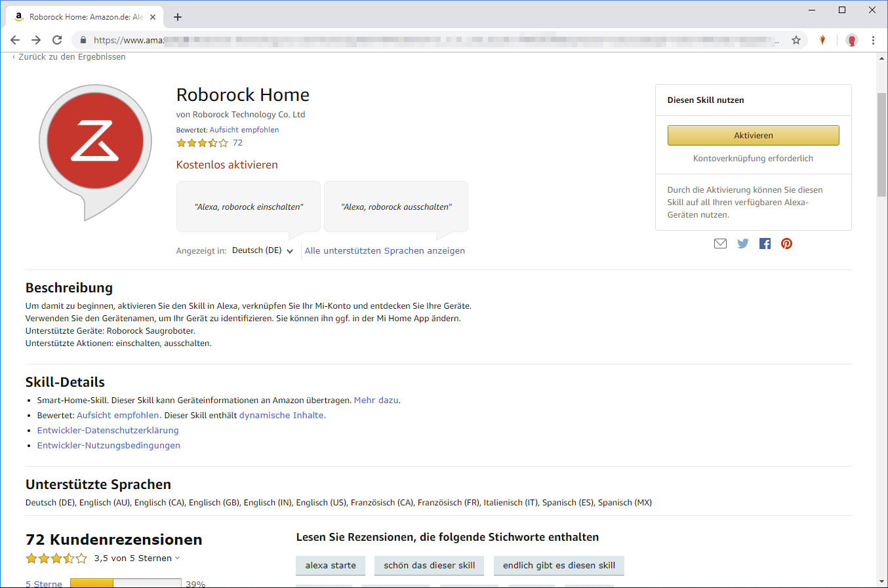Share skill via email envelope icon
This screenshot has width=888, height=588.
[x=720, y=244]
